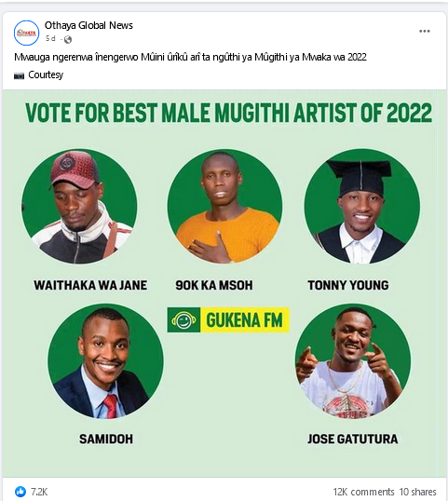The image size is (448, 501).
Task: Click the GUKENA FM yellow banner text
Action: click(x=244, y=320)
